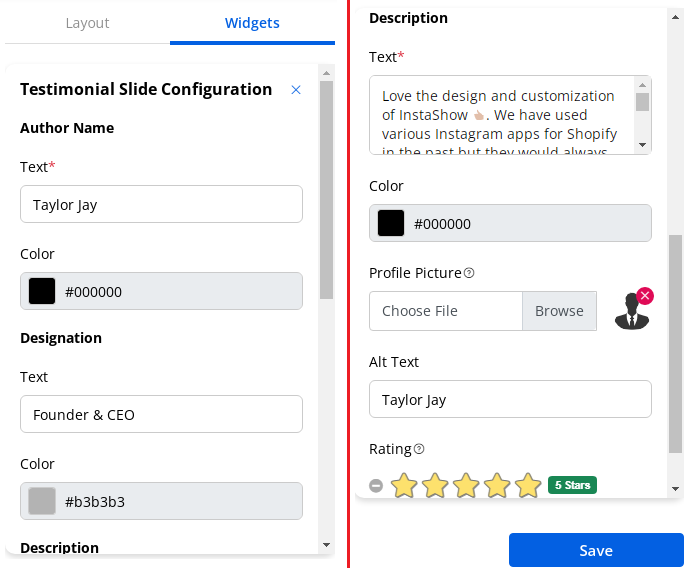Switch to the Widgets tab
Viewport: 687px width, 568px height.
[x=252, y=23]
